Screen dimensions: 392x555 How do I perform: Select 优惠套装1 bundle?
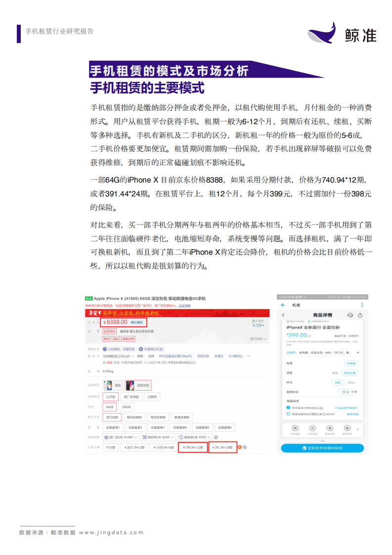click(x=113, y=427)
